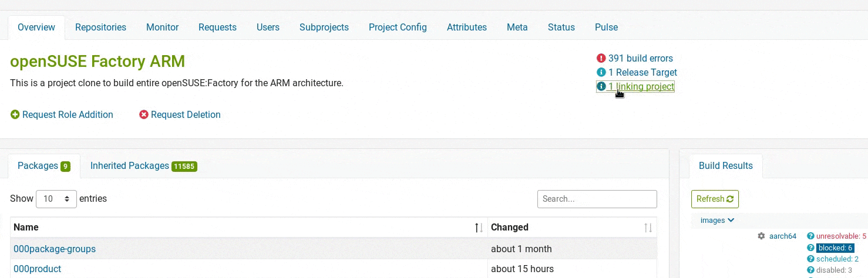Select the Inherited Packages tab
868x278 pixels.
point(144,166)
